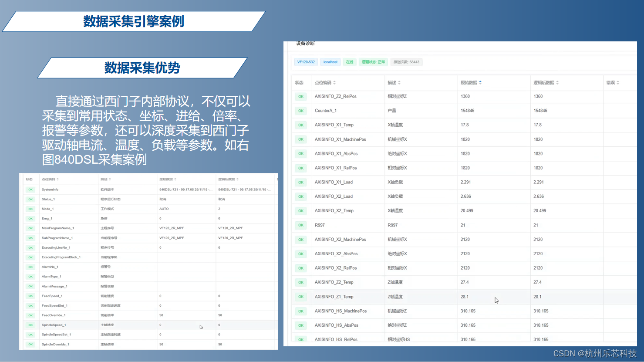Select AXISINFO_X2_RelPos point code
Screen dimensions: 644x362
pyautogui.click(x=336, y=268)
